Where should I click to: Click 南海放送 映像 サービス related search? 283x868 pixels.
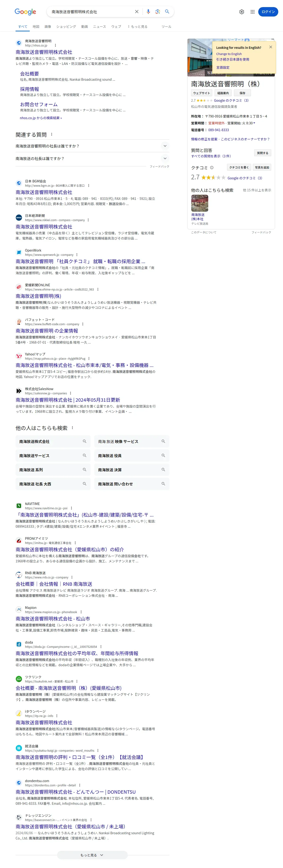(x=132, y=441)
